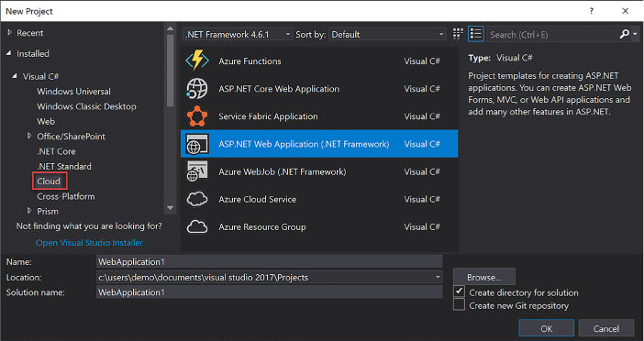Click the Browse button
The height and width of the screenshot is (341, 644).
[483, 277]
